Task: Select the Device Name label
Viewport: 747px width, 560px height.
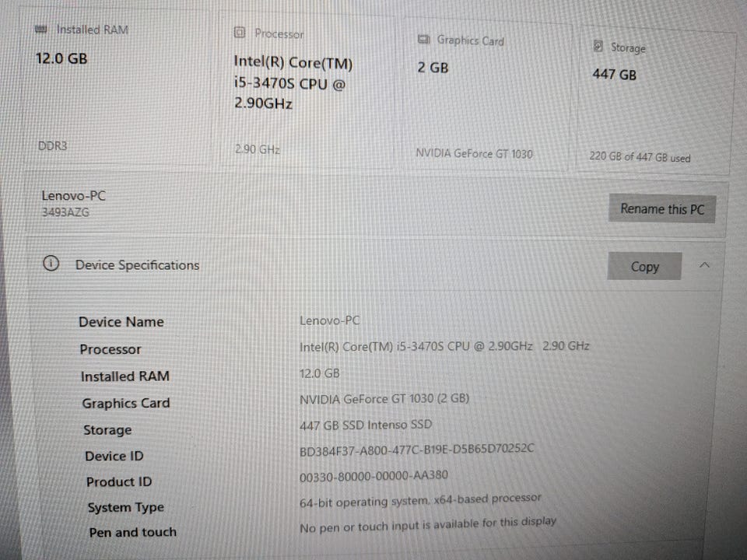Action: pos(121,322)
